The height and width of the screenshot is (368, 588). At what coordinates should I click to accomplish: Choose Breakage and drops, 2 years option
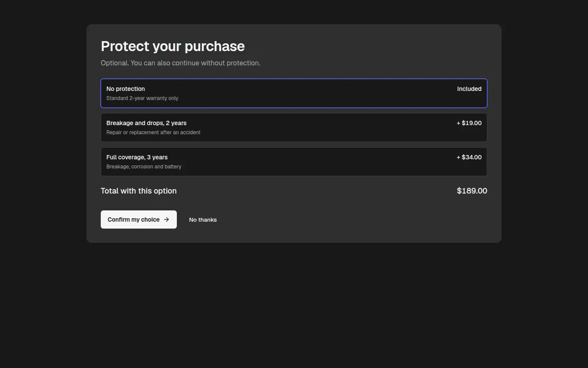click(294, 127)
